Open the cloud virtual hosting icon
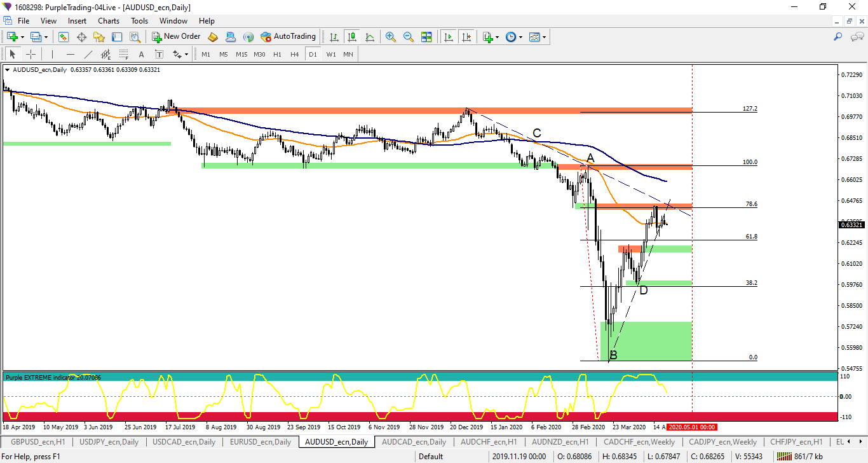The height and width of the screenshot is (463, 868). 231,37
